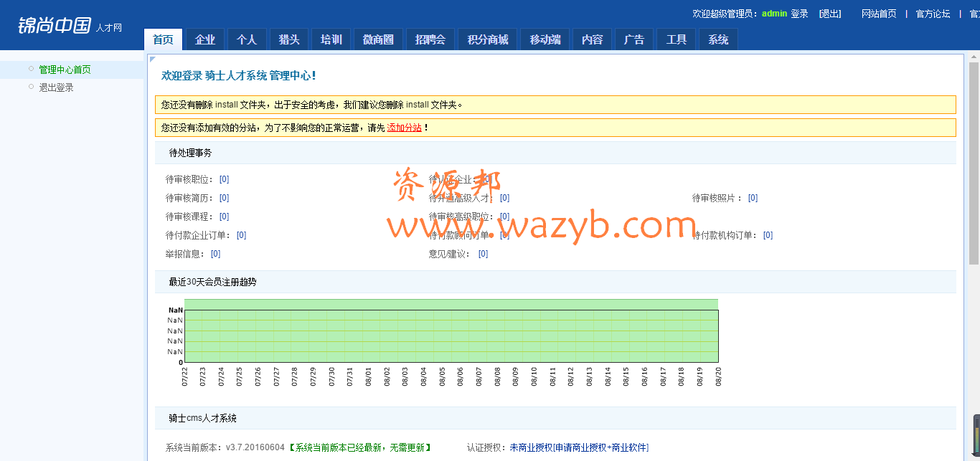980x461 pixels.
Task: Open the 待审核简历 [0] count
Action: click(x=225, y=198)
